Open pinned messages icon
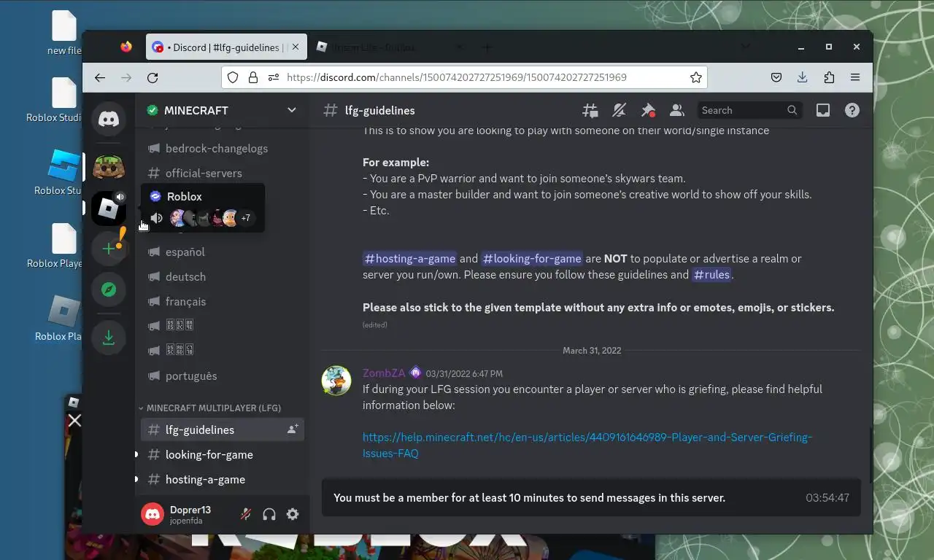Screen dimensions: 934x560 [648, 110]
